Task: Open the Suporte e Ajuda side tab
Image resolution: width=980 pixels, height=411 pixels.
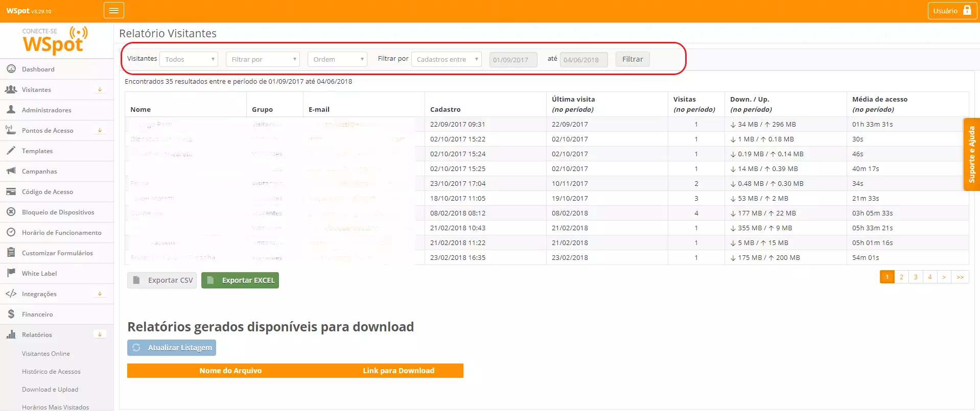Action: tap(971, 154)
